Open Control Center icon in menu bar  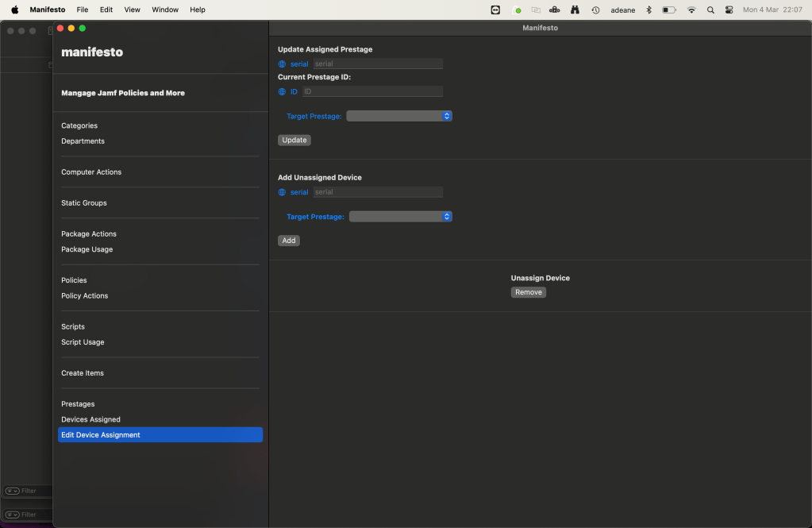[x=729, y=10]
